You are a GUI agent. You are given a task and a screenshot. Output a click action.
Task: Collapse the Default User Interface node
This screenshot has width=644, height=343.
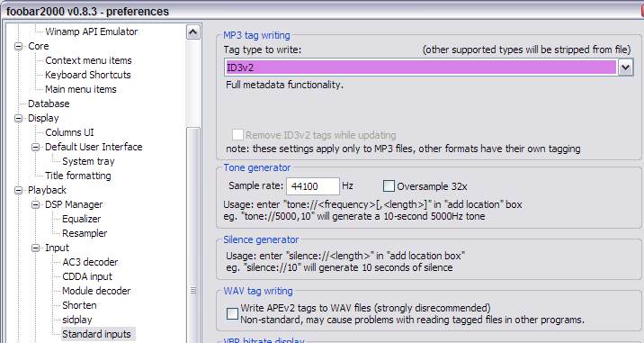[x=36, y=148]
